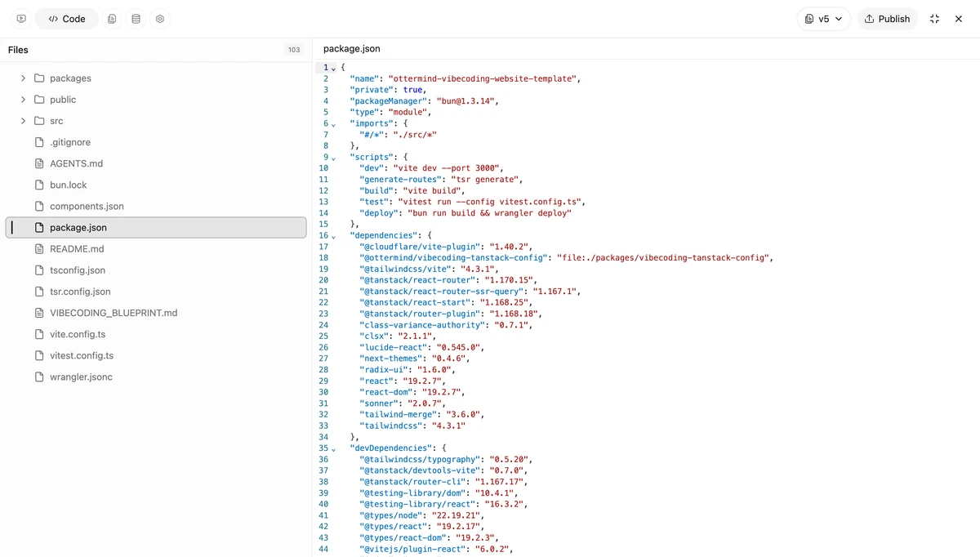Image resolution: width=980 pixels, height=557 pixels.
Task: Click the public folder icon
Action: (39, 100)
